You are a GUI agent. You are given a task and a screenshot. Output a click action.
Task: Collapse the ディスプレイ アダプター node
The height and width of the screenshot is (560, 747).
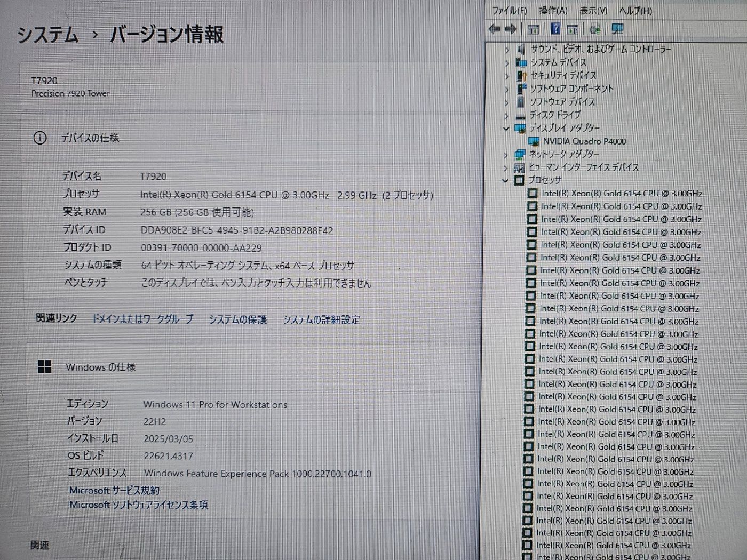point(506,129)
